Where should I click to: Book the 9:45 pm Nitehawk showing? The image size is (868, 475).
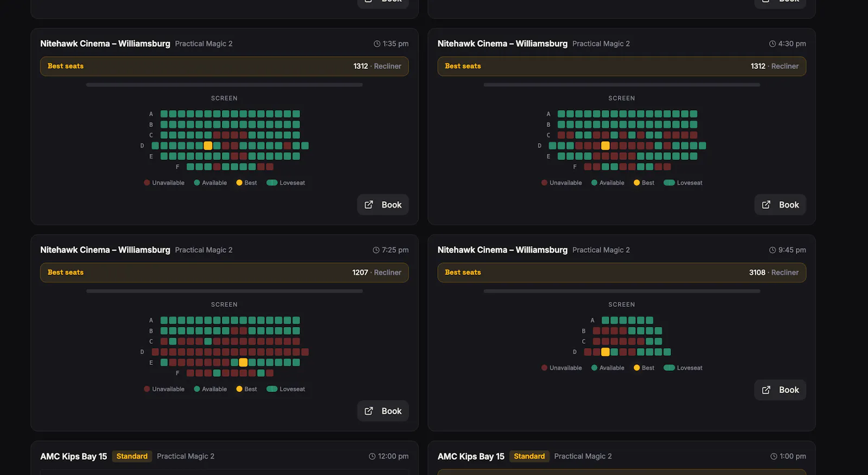pyautogui.click(x=780, y=390)
